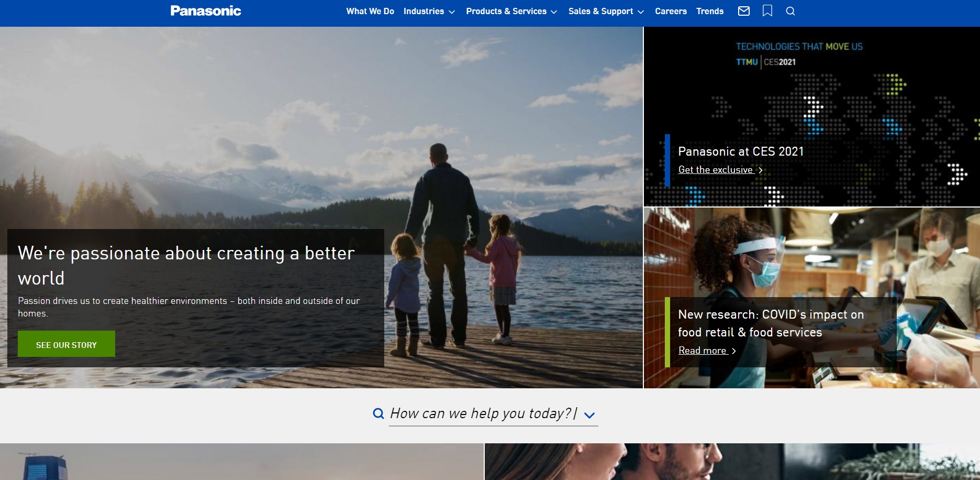Open the header search magnifier icon
The height and width of the screenshot is (480, 980).
click(790, 11)
